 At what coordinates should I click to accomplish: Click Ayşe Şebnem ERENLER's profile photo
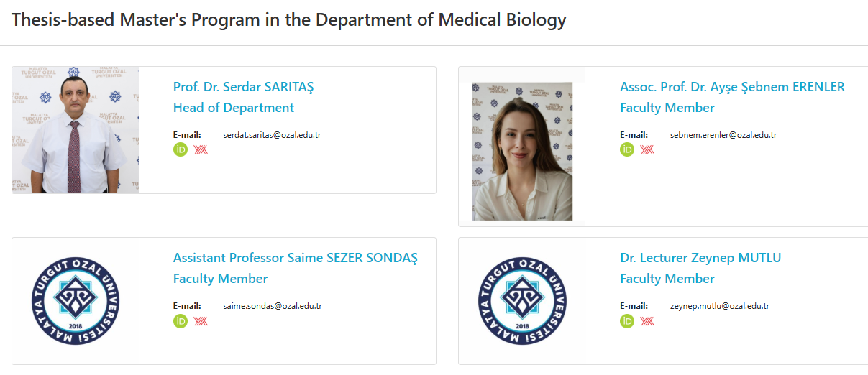[x=522, y=151]
